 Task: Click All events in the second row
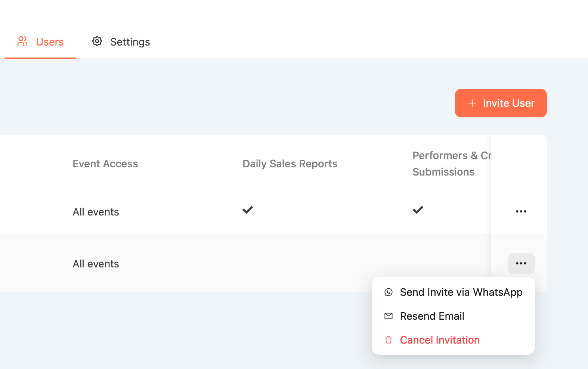(96, 264)
